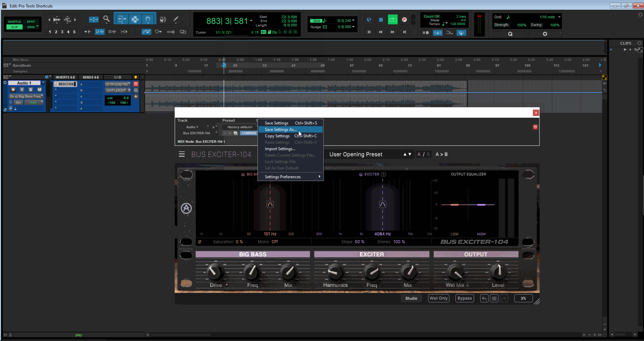Mute the Audio 1 track

(x=39, y=90)
